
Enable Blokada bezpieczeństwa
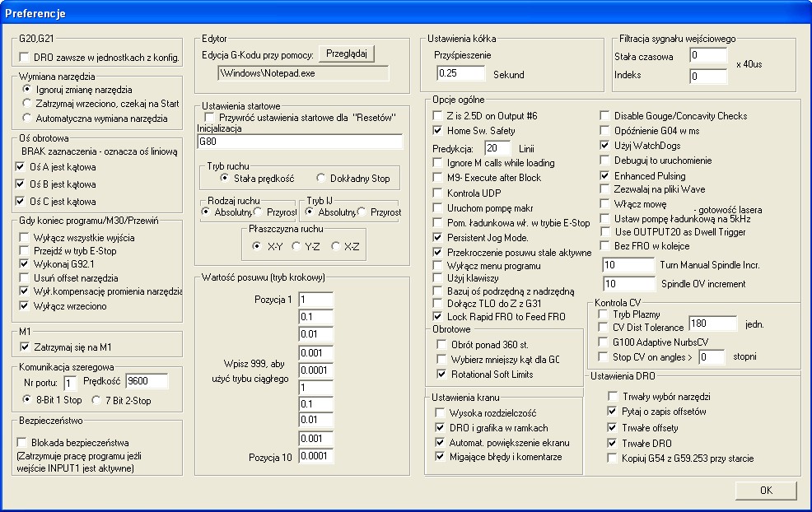(x=21, y=442)
